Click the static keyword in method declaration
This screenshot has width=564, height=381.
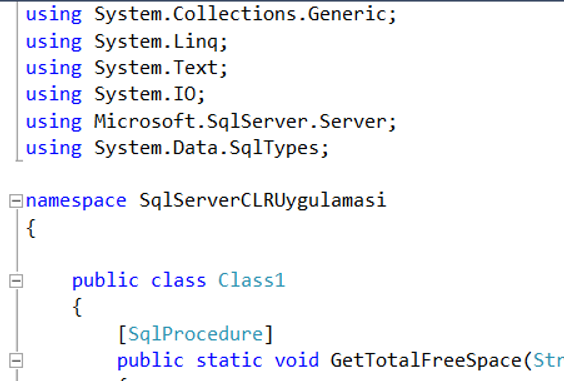(x=229, y=360)
